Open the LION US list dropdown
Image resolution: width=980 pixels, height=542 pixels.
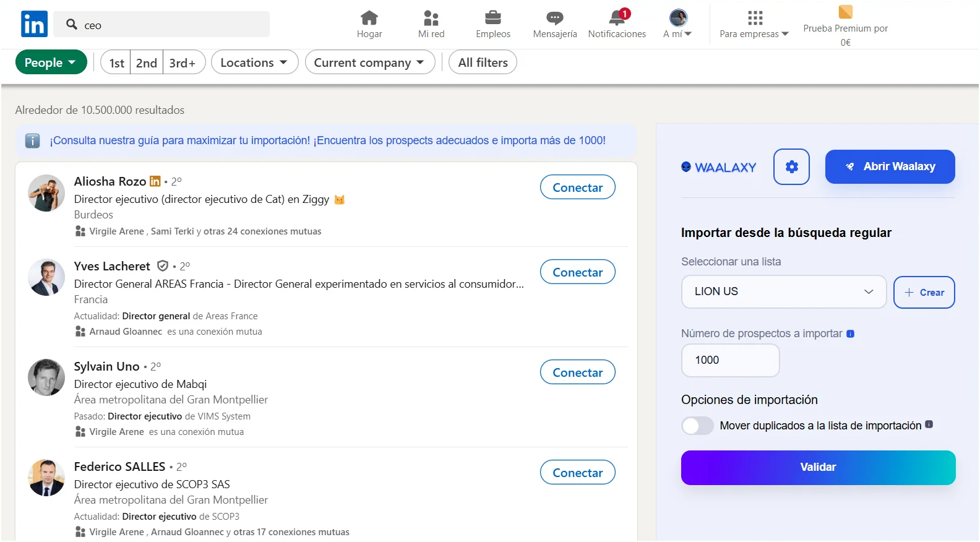tap(783, 291)
